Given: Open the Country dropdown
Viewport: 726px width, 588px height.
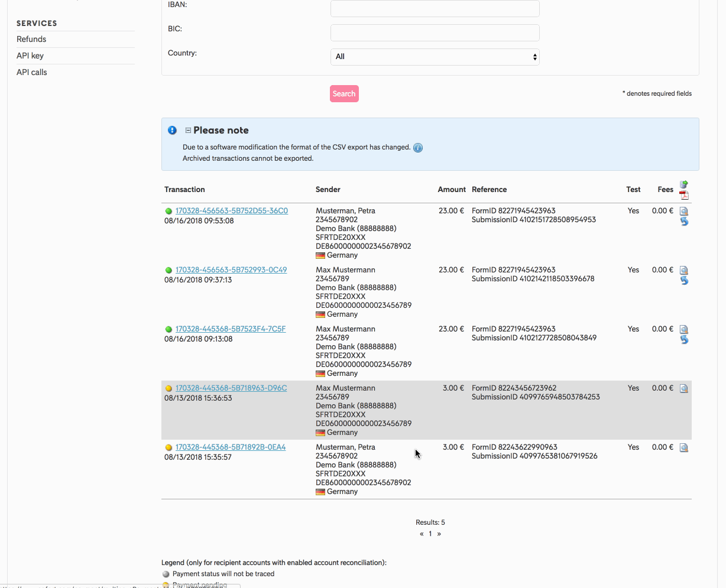Looking at the screenshot, I should (435, 57).
